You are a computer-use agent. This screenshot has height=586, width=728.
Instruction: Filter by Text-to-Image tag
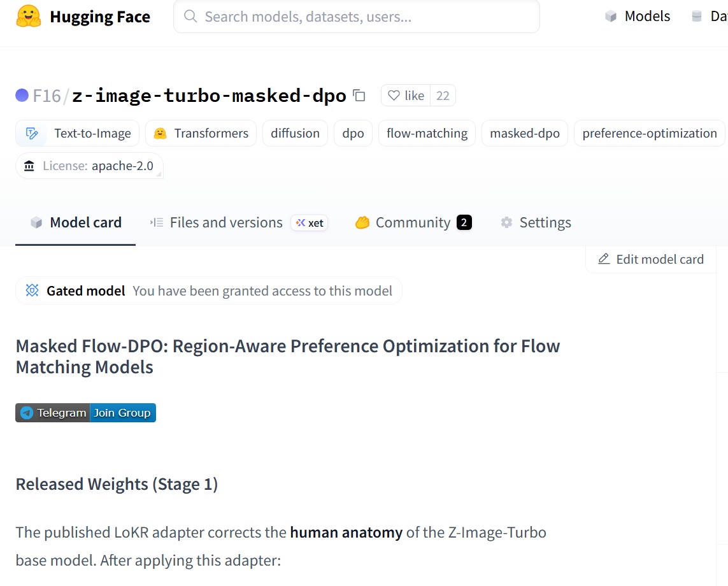click(78, 133)
